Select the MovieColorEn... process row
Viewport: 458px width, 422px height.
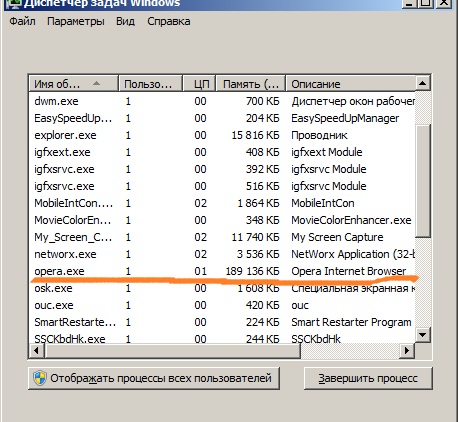click(x=222, y=220)
